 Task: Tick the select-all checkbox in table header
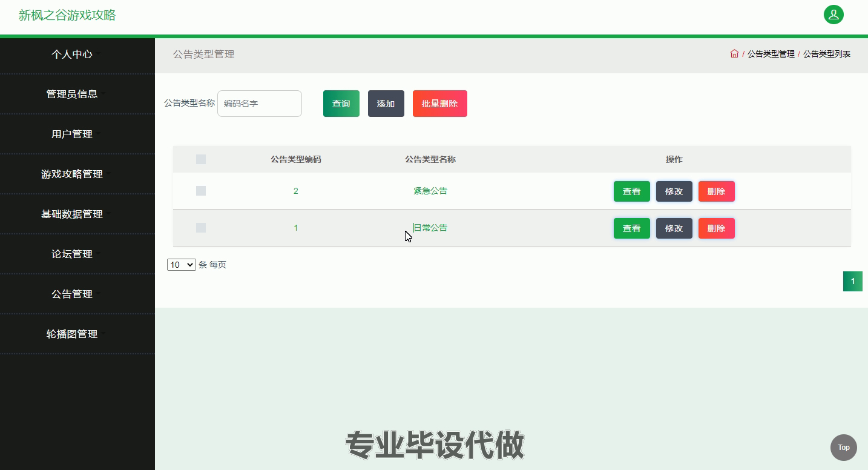pyautogui.click(x=201, y=159)
